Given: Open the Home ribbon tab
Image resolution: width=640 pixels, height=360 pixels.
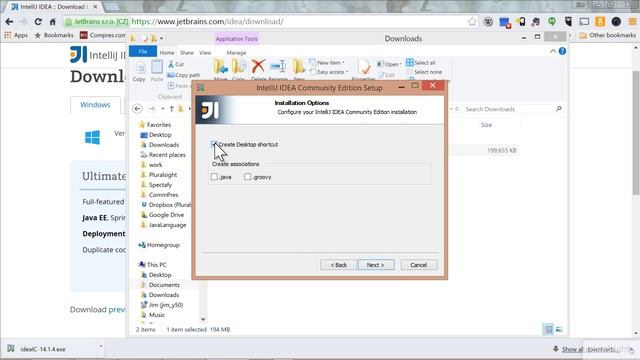Looking at the screenshot, I should point(167,53).
